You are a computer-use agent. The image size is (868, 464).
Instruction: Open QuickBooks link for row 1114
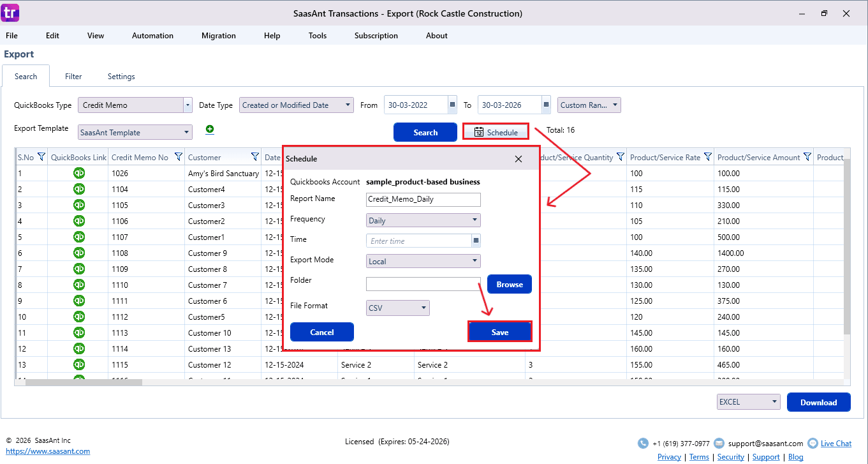click(x=79, y=348)
